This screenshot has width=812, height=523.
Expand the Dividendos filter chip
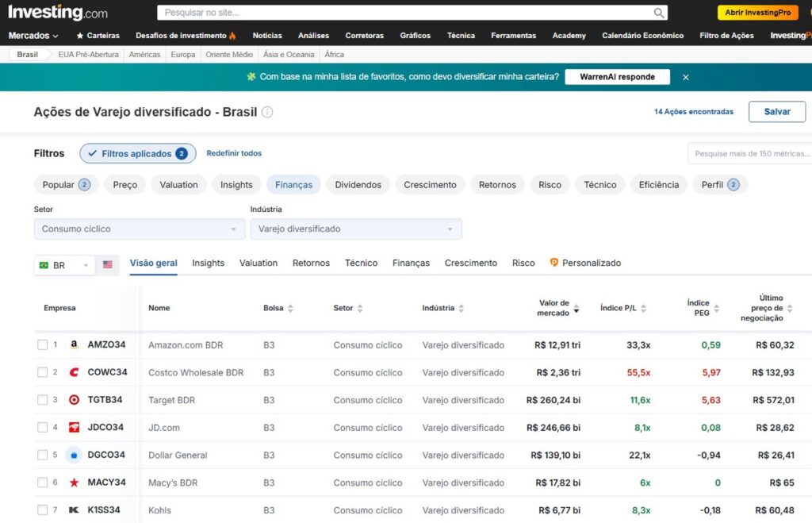(x=358, y=185)
